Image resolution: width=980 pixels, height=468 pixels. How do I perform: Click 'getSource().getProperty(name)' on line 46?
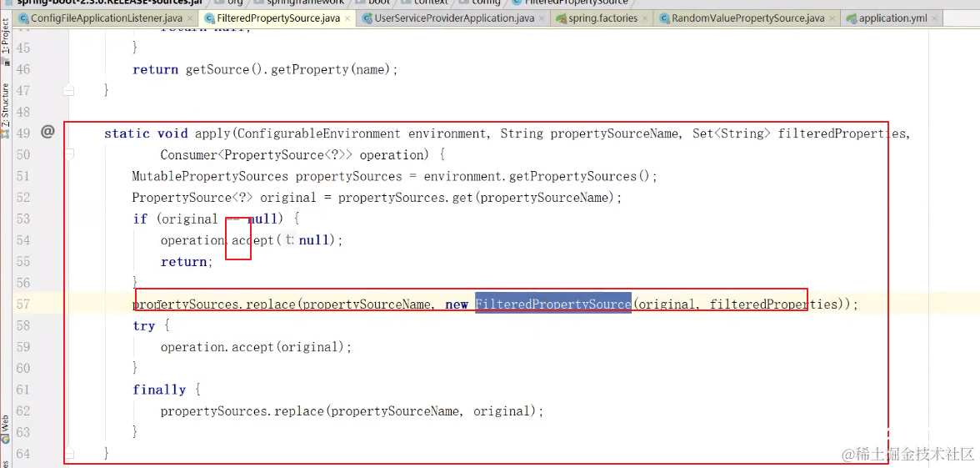(288, 69)
